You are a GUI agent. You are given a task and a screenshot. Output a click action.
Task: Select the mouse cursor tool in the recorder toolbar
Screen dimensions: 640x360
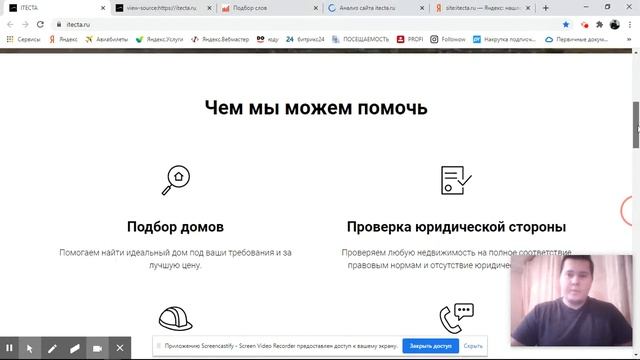coord(30,348)
